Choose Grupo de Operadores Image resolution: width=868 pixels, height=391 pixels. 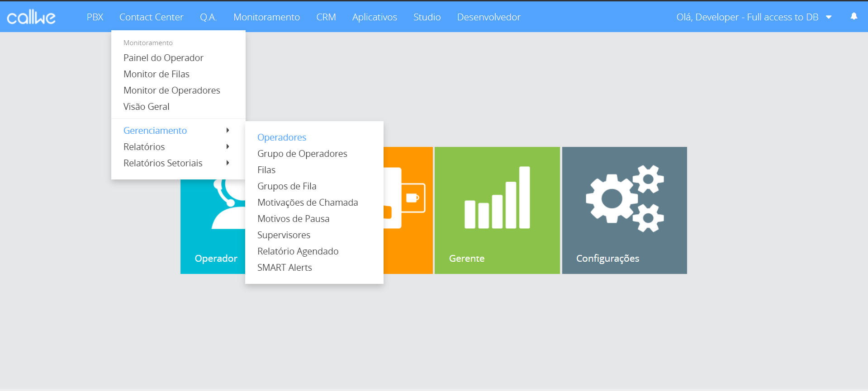point(302,154)
